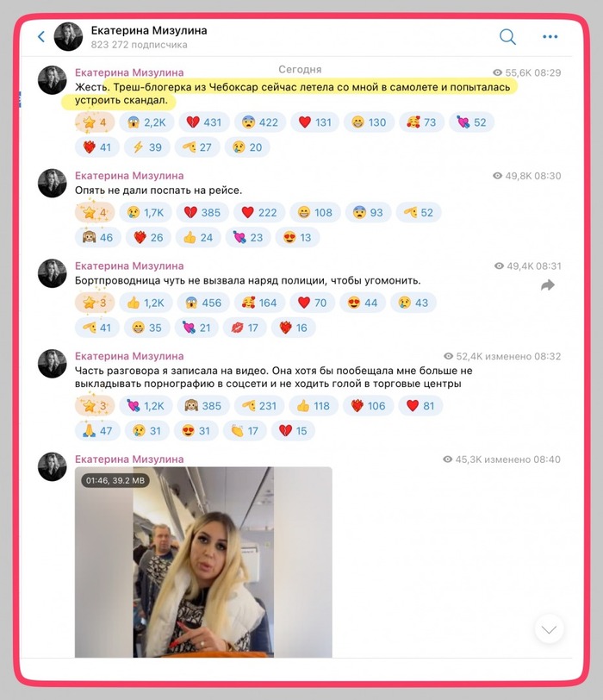Jump to latest with scroll-down chevron button
Screen dimensions: 603x700
549,629
